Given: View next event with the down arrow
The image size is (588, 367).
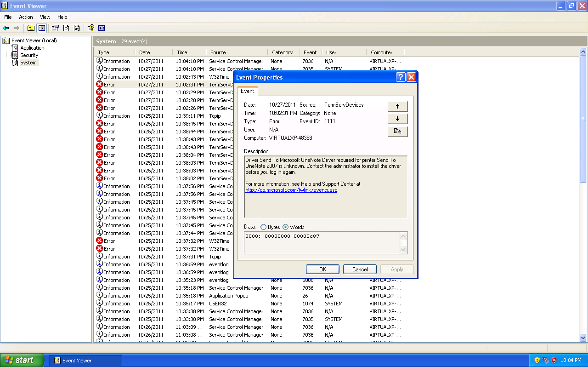Looking at the screenshot, I should [x=397, y=119].
